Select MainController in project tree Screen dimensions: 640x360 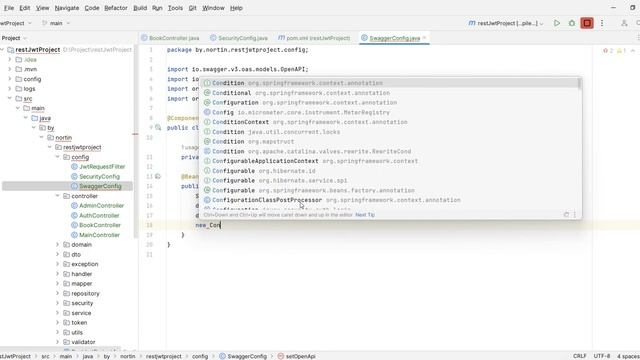(99, 235)
